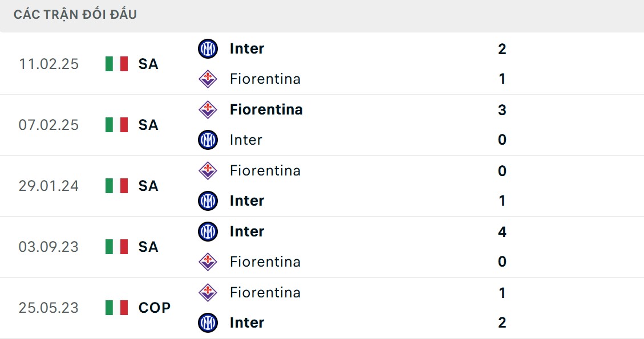
Task: Click the Inter club logo in the 11.02.25 match
Action: [208, 48]
